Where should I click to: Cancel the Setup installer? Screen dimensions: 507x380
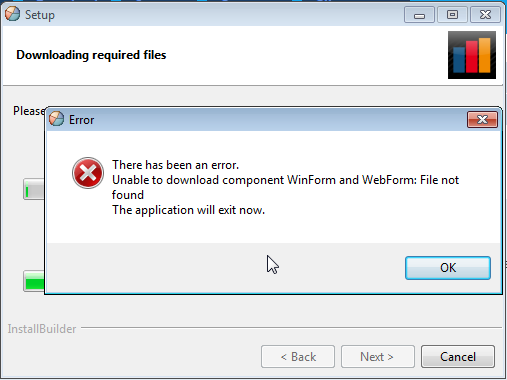(458, 357)
